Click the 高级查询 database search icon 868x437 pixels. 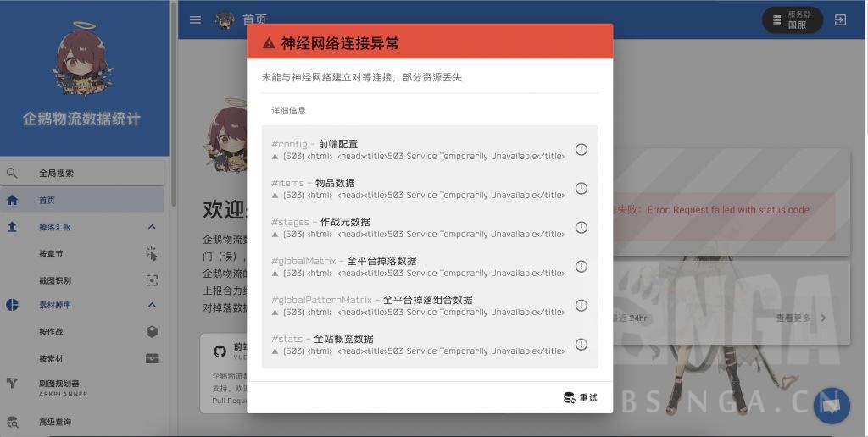[x=12, y=422]
